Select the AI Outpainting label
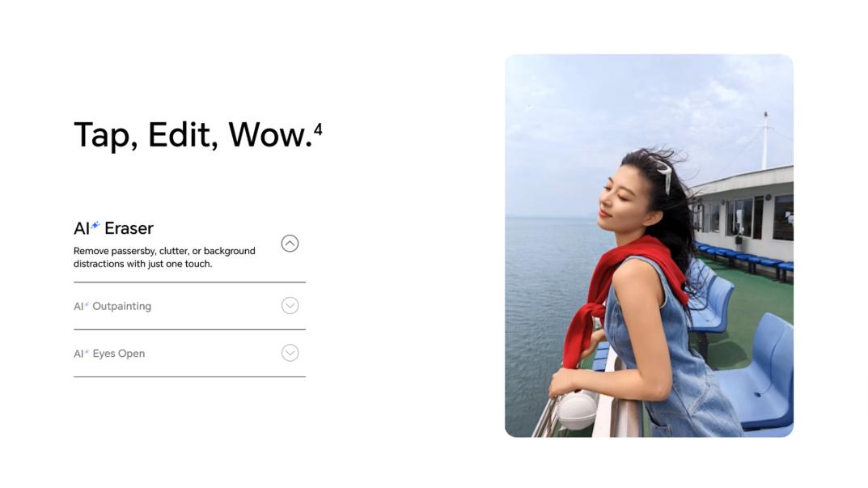The height and width of the screenshot is (488, 868). click(x=112, y=307)
